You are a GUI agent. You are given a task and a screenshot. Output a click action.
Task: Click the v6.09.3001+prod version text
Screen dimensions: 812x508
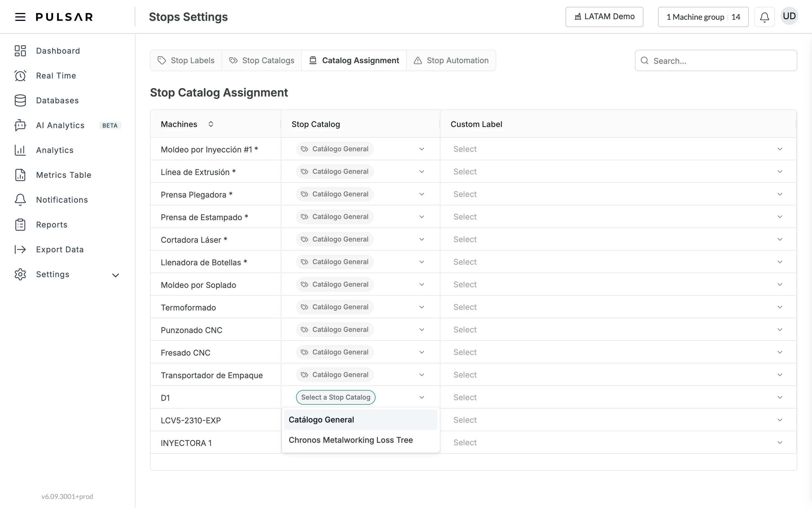[x=67, y=496]
